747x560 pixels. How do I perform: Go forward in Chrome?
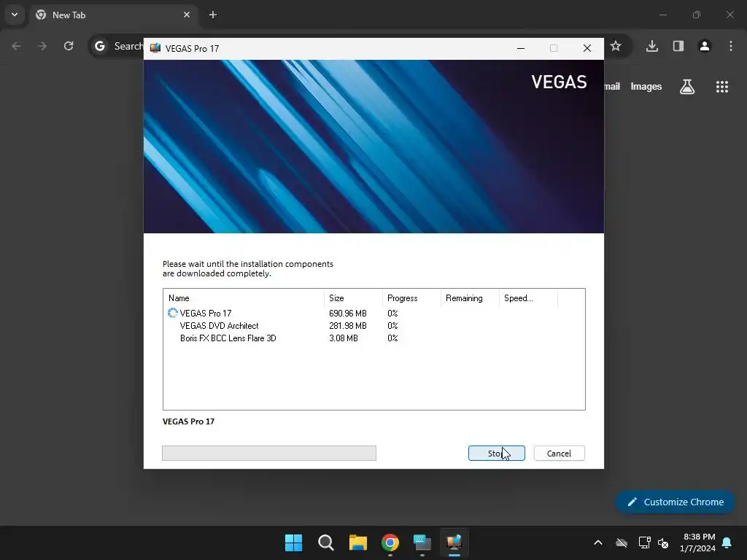(x=42, y=46)
